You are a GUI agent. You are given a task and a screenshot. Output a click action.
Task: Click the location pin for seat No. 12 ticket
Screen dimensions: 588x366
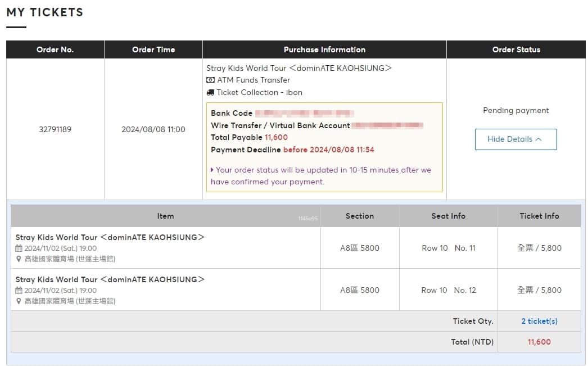pyautogui.click(x=19, y=301)
